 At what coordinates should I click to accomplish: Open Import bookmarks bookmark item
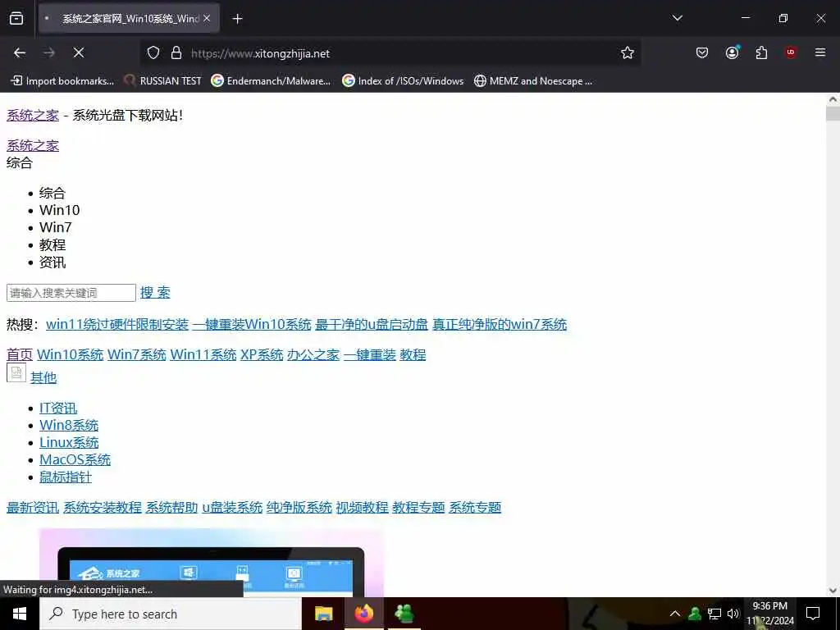(62, 81)
